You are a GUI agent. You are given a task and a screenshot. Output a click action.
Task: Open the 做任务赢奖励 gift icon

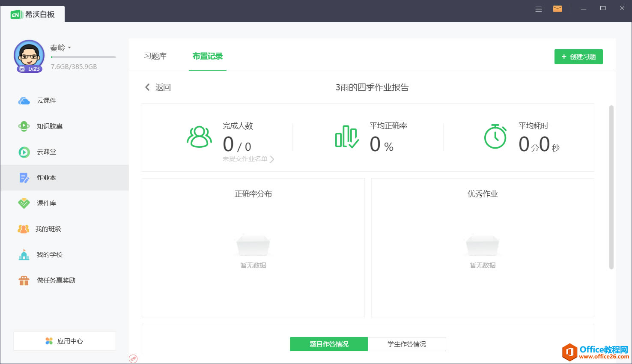coord(24,280)
